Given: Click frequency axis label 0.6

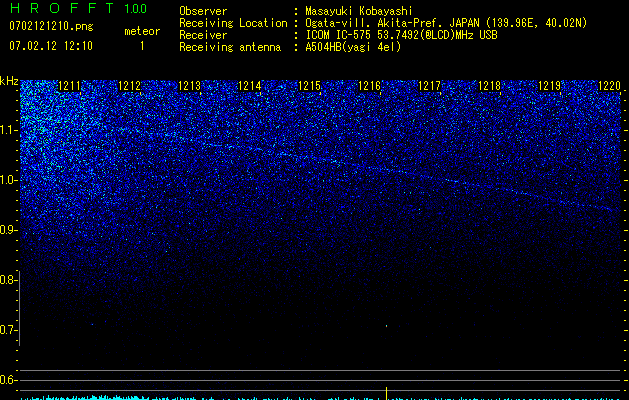Looking at the screenshot, I should coord(8,380).
